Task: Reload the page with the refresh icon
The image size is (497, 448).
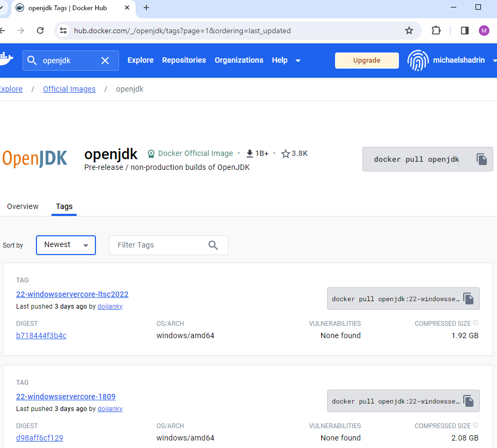Action: pyautogui.click(x=40, y=31)
